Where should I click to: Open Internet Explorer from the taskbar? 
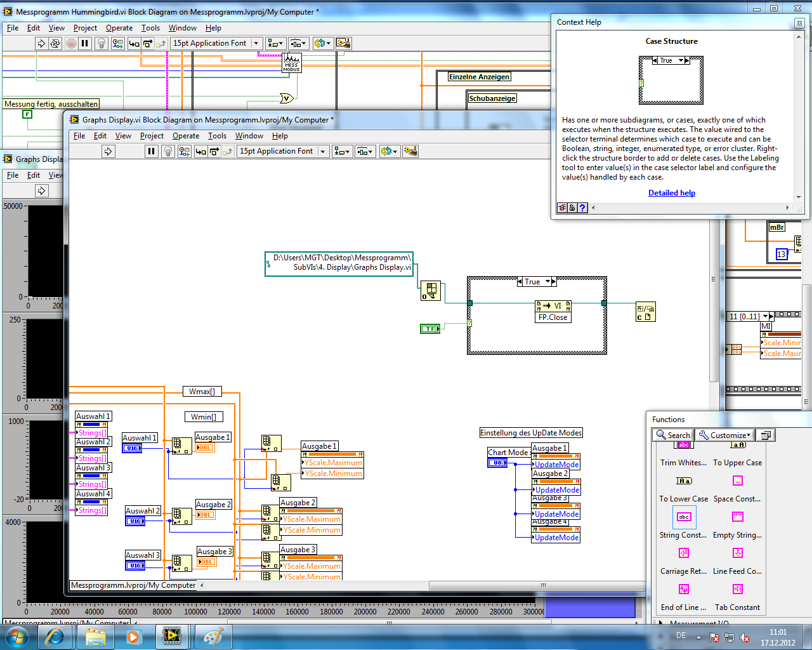(55, 637)
